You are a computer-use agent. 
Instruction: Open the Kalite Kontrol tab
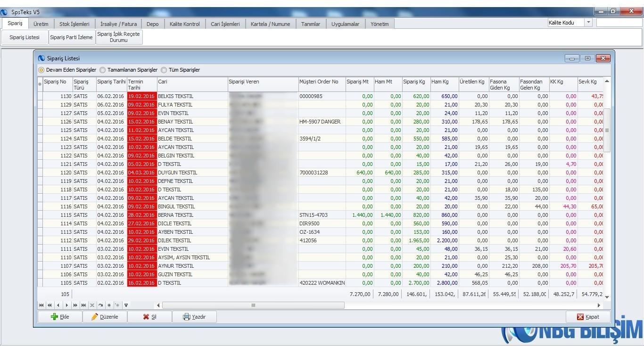tap(185, 24)
